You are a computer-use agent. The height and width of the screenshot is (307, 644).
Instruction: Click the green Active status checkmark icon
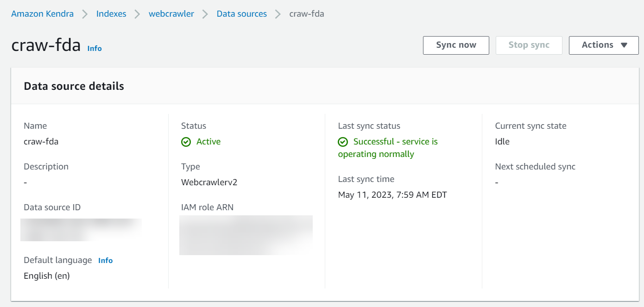click(x=186, y=142)
